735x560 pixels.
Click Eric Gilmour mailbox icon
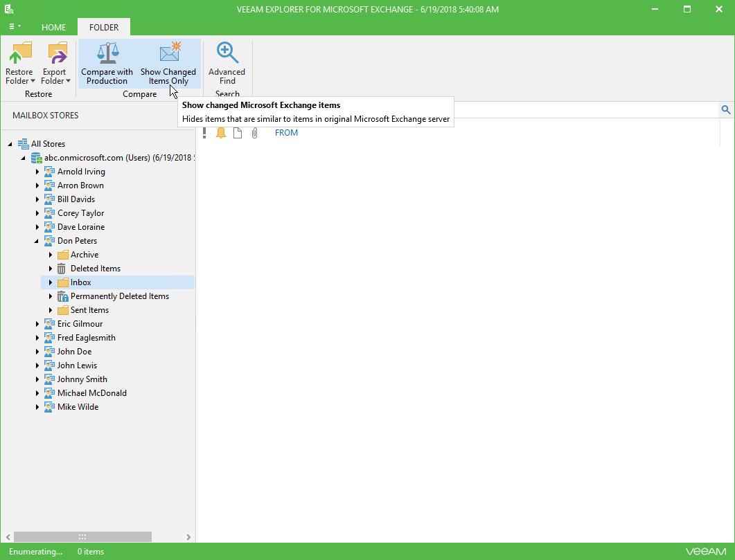(49, 323)
